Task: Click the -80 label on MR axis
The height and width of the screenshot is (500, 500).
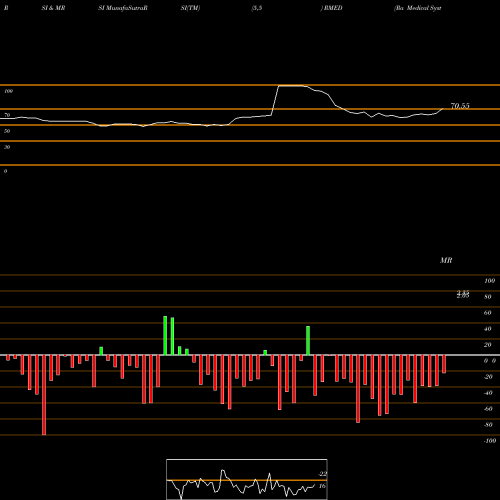Action: click(x=488, y=425)
